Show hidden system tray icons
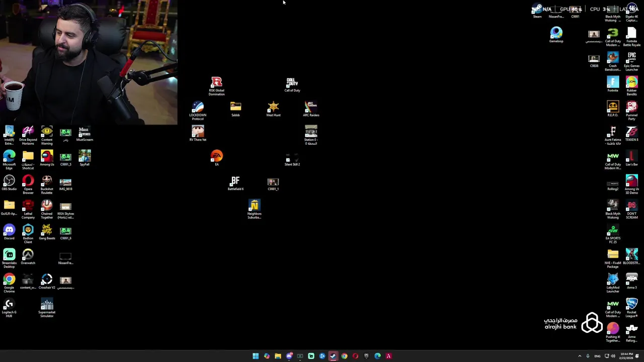 (580, 356)
